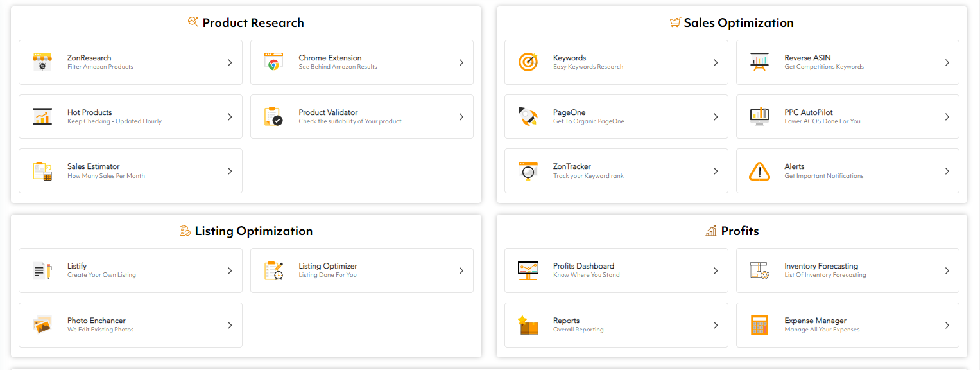
Task: Click the Expense Manager calculator icon
Action: (759, 324)
